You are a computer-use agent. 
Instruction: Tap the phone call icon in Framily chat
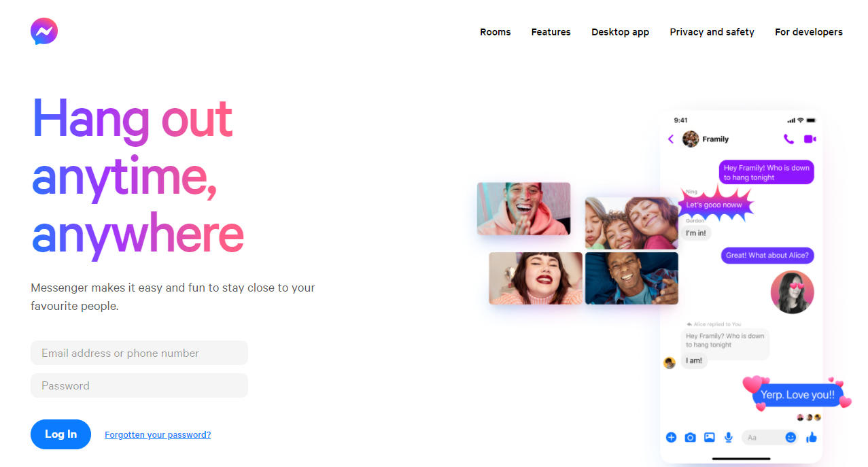tap(788, 139)
